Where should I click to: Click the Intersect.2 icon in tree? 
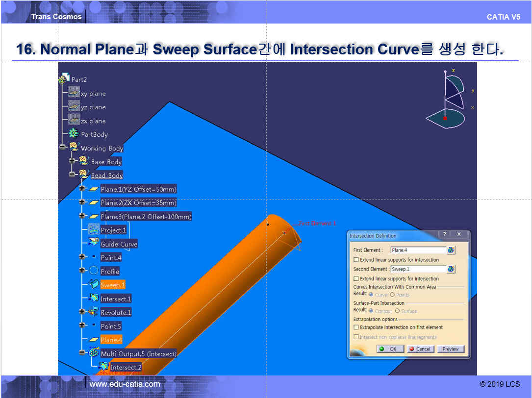coord(103,367)
